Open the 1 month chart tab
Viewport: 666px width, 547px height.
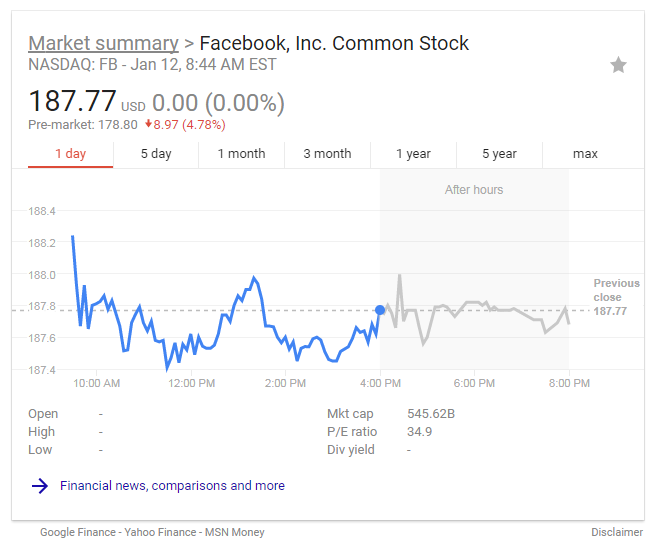coord(241,154)
